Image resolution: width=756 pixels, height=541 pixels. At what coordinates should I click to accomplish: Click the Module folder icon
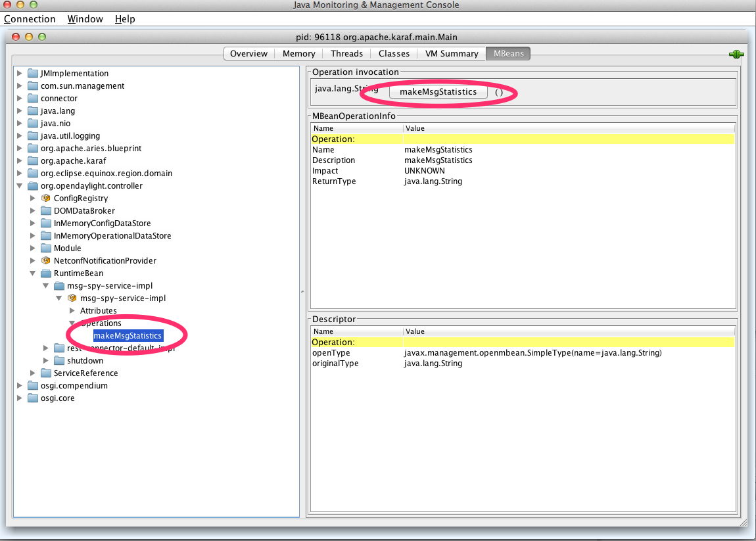coord(46,248)
